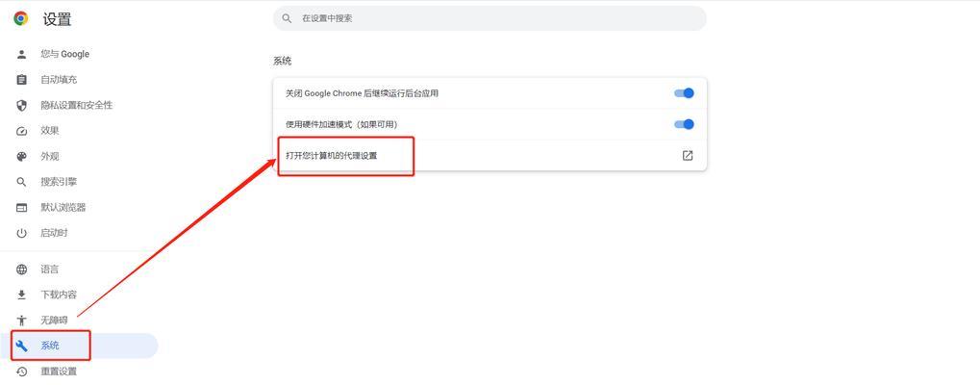
Task: Click the 在设置中搜索 search field
Action: (x=490, y=18)
